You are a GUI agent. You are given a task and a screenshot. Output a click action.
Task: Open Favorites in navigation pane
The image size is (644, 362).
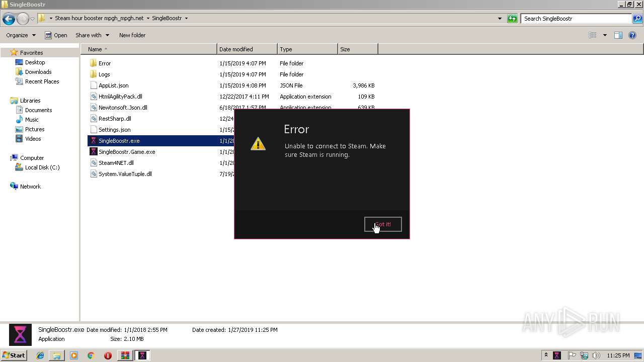pyautogui.click(x=31, y=53)
